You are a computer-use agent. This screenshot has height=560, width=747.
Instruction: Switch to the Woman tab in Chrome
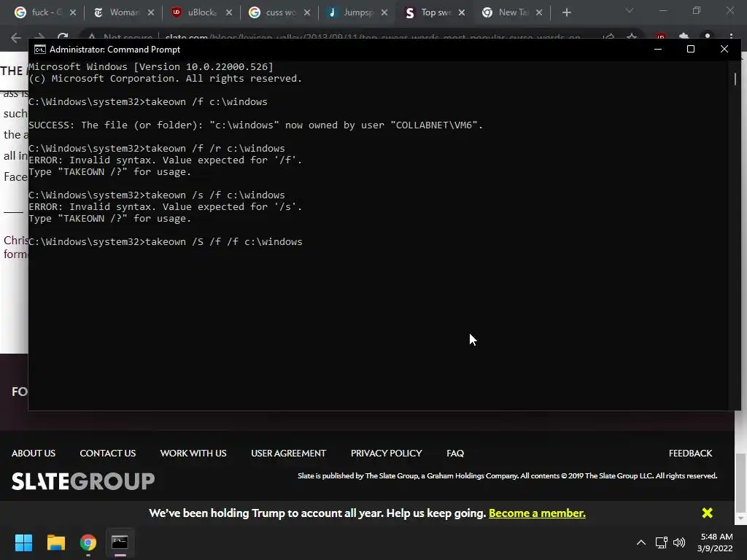click(x=124, y=13)
